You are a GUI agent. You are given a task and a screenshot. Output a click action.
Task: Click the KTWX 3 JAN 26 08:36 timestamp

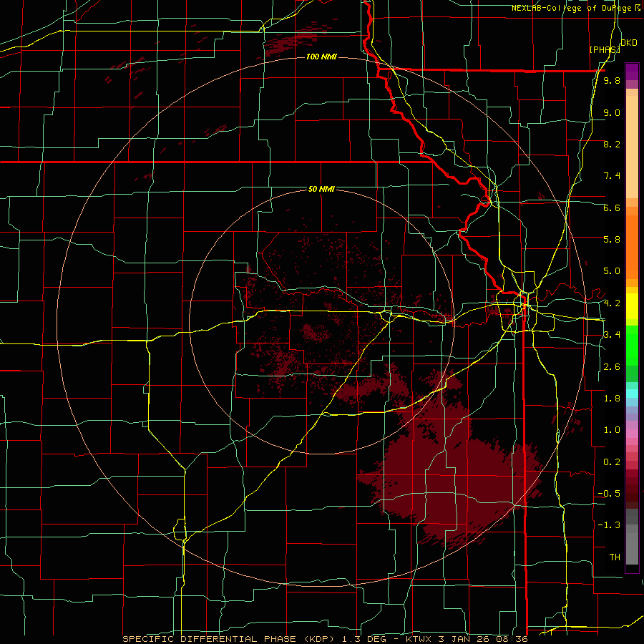[x=467, y=639]
